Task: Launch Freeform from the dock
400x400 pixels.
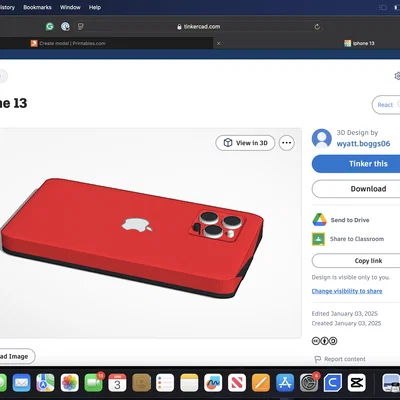Action: click(x=213, y=382)
